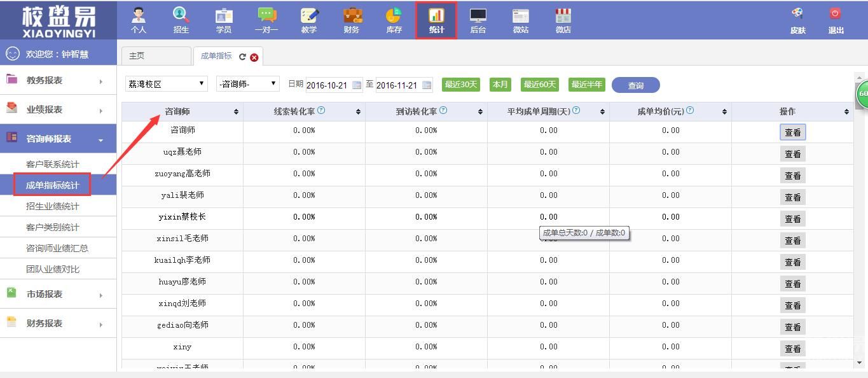The width and height of the screenshot is (868, 378).
Task: Click 查看 for uqz聂老师
Action: (x=793, y=154)
